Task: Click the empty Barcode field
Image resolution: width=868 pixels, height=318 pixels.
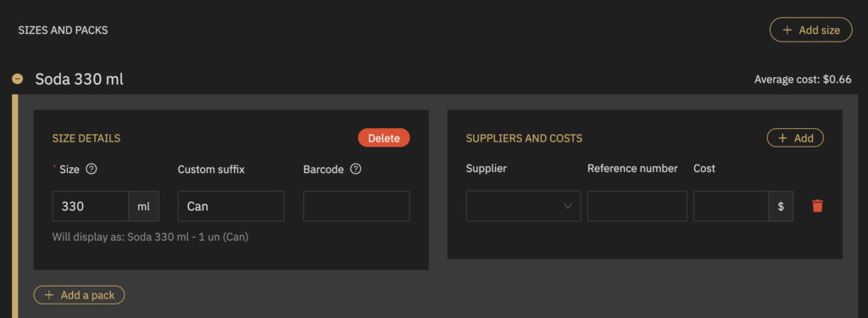Action: click(x=357, y=206)
